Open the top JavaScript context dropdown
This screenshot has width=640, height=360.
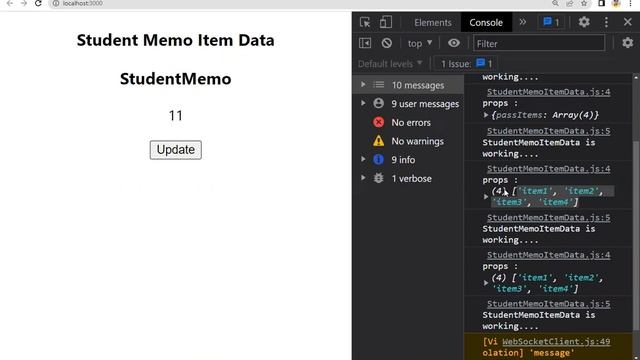[x=420, y=43]
